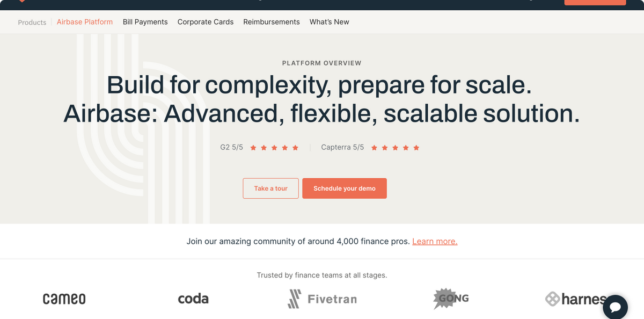The width and height of the screenshot is (644, 319).
Task: Select Reimbursements in the sub-navigation
Action: point(272,22)
